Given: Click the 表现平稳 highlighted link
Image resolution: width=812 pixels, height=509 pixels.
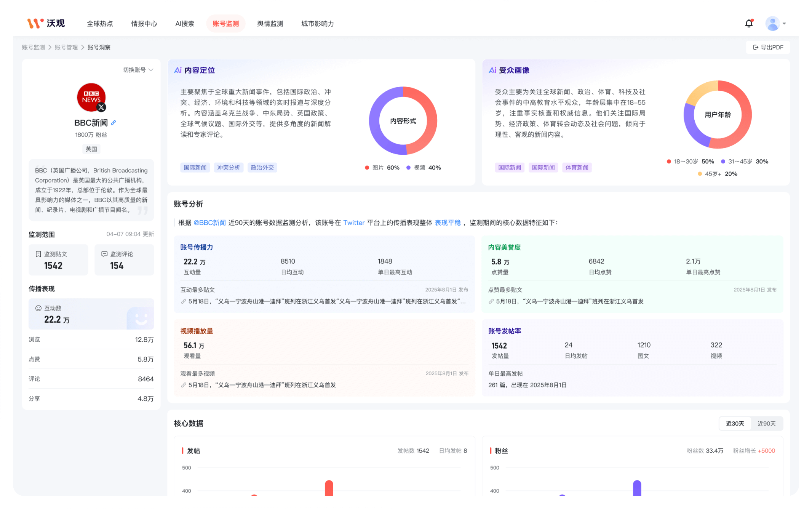Looking at the screenshot, I should coord(448,223).
